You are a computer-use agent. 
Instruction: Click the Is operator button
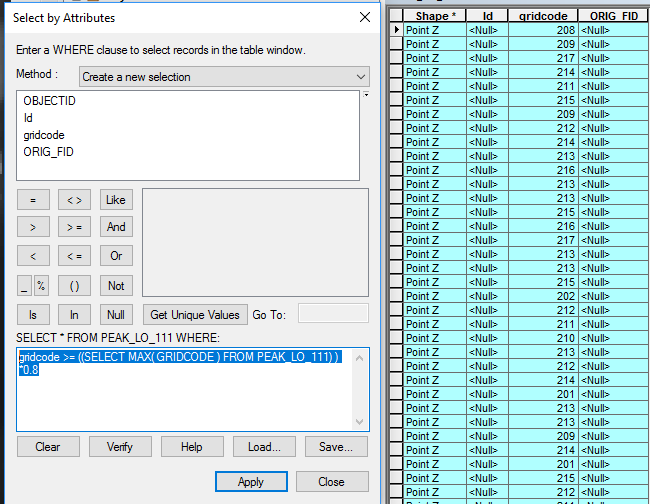33,315
